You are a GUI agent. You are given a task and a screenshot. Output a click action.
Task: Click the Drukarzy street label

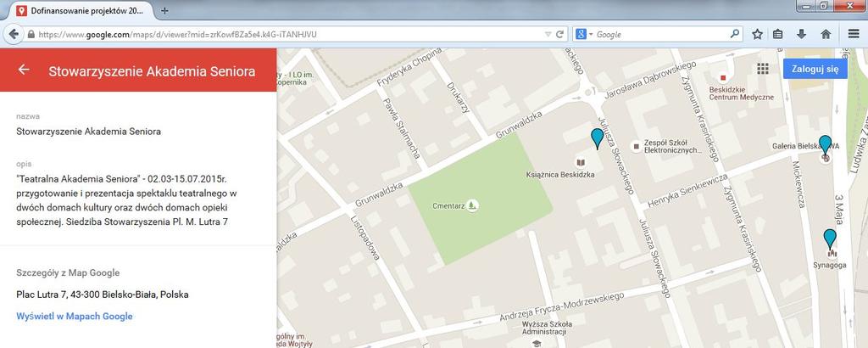pyautogui.click(x=459, y=97)
